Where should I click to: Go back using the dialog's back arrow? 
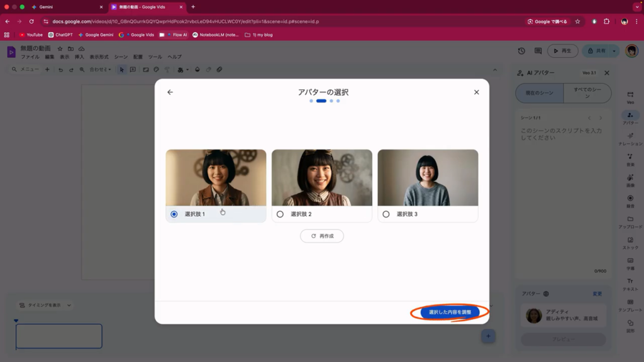point(170,92)
